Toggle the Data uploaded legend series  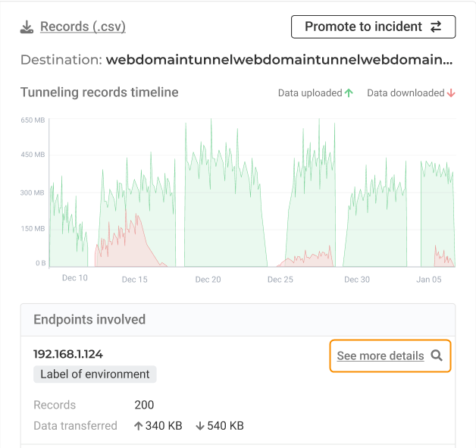(315, 93)
